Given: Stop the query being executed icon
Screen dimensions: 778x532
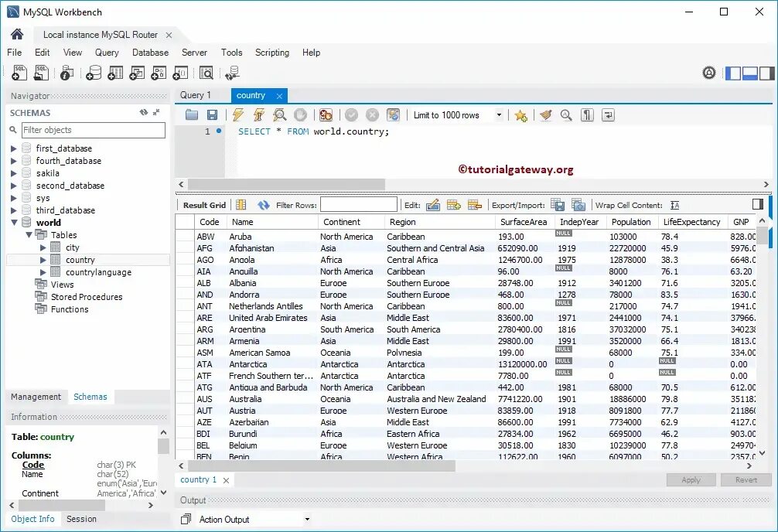Looking at the screenshot, I should point(300,115).
